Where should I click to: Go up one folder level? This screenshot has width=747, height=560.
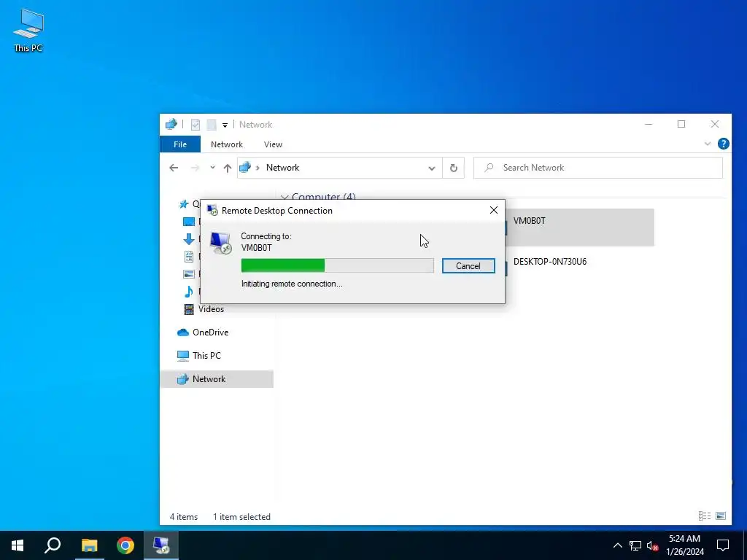228,168
